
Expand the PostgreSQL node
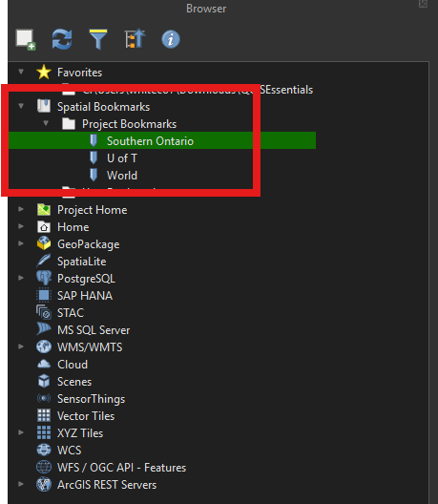click(x=21, y=278)
